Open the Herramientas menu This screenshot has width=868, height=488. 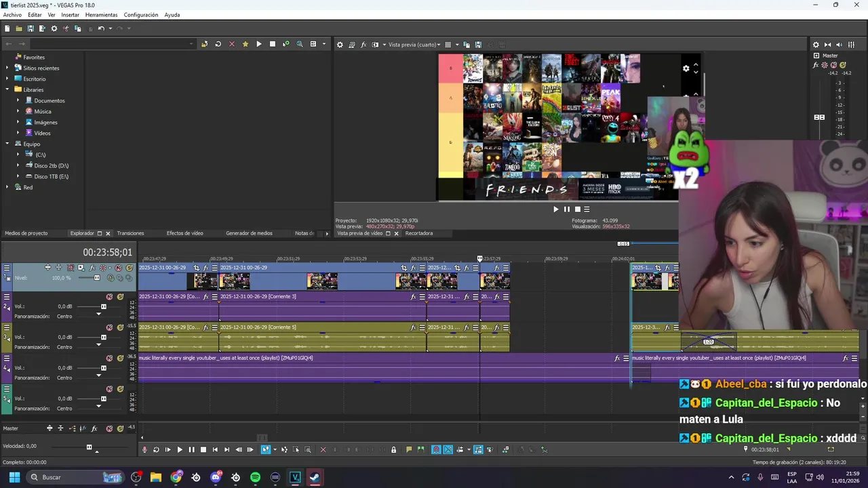[101, 15]
